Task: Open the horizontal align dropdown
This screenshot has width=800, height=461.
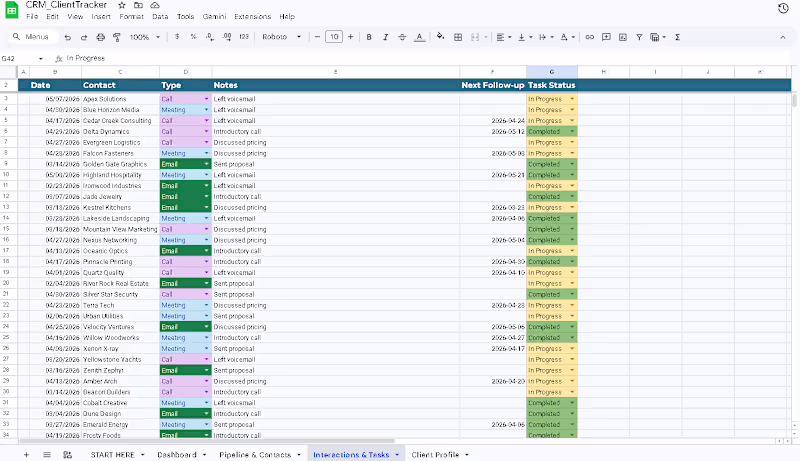Action: tap(504, 37)
